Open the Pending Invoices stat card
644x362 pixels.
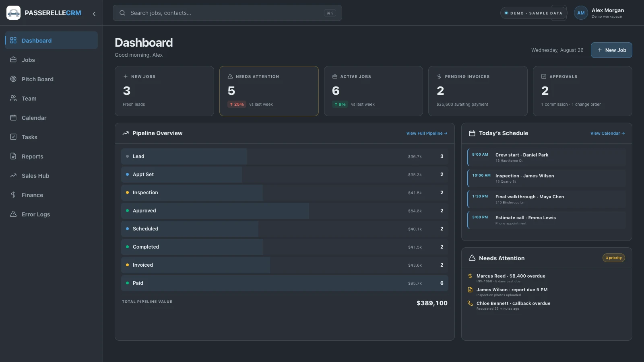(478, 91)
